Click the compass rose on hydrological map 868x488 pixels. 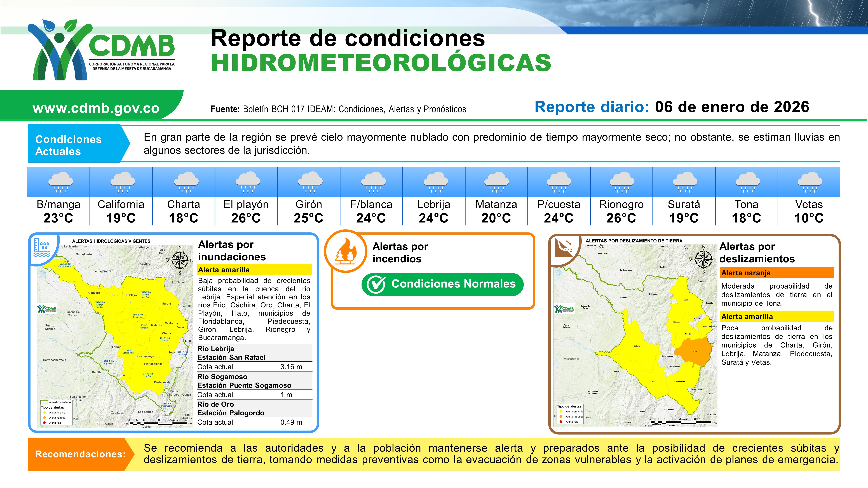pos(180,260)
